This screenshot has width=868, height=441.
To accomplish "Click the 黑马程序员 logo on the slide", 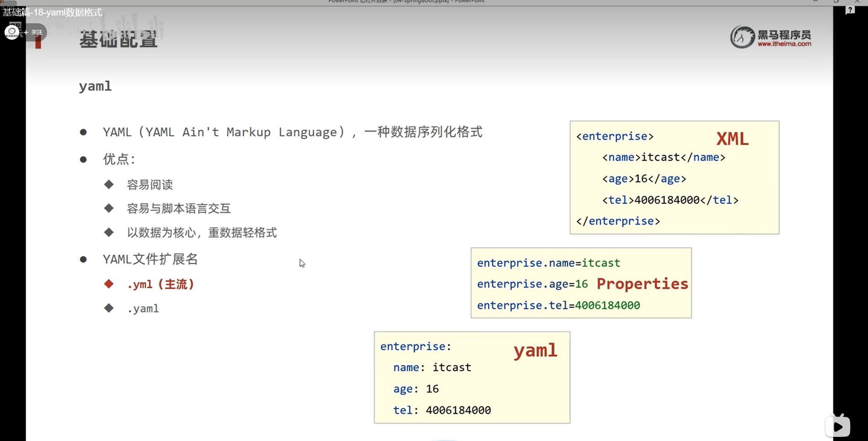I will [x=770, y=37].
